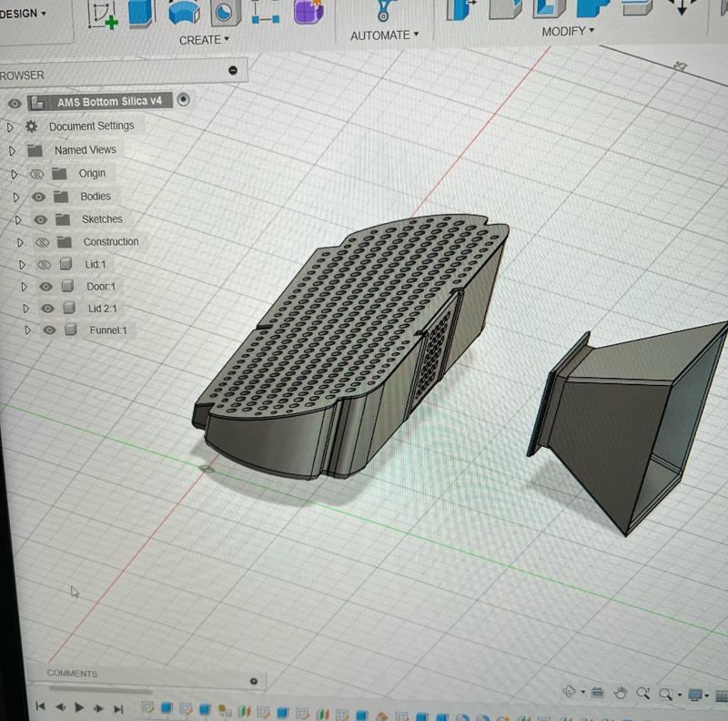Open the Automate menu
Viewport: 728px width, 721px height.
[380, 36]
